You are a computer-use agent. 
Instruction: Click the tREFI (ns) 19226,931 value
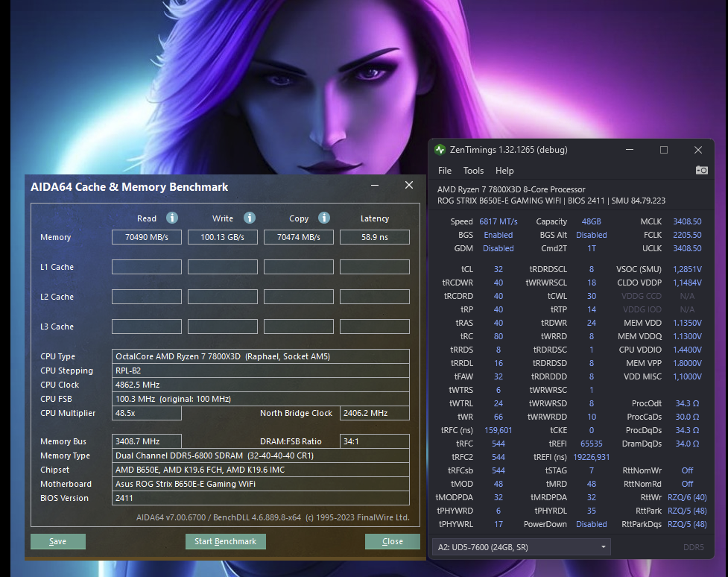point(592,457)
